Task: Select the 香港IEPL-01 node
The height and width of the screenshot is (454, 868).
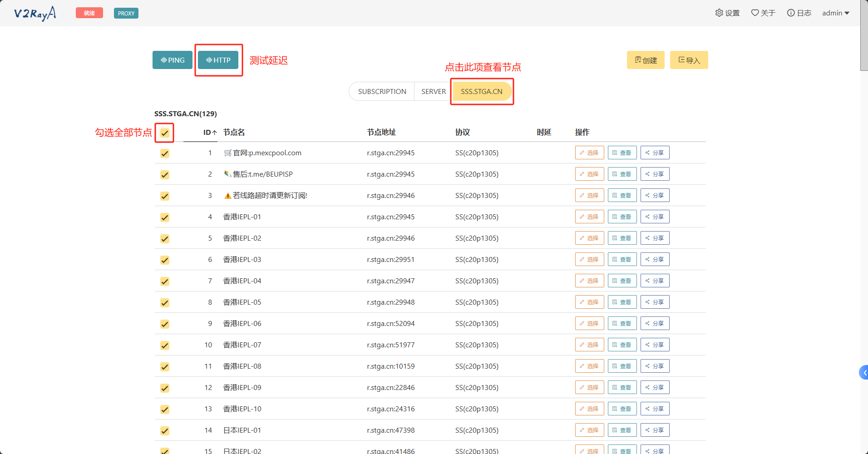Action: (x=589, y=217)
